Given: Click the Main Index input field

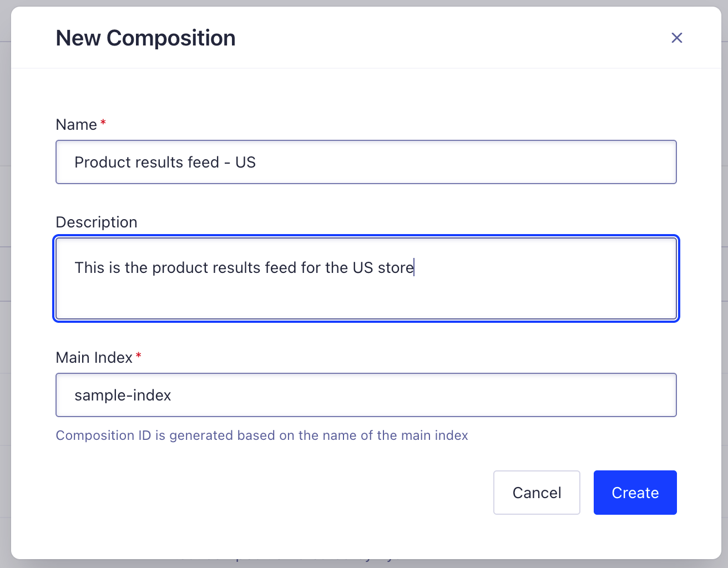Looking at the screenshot, I should pyautogui.click(x=366, y=395).
